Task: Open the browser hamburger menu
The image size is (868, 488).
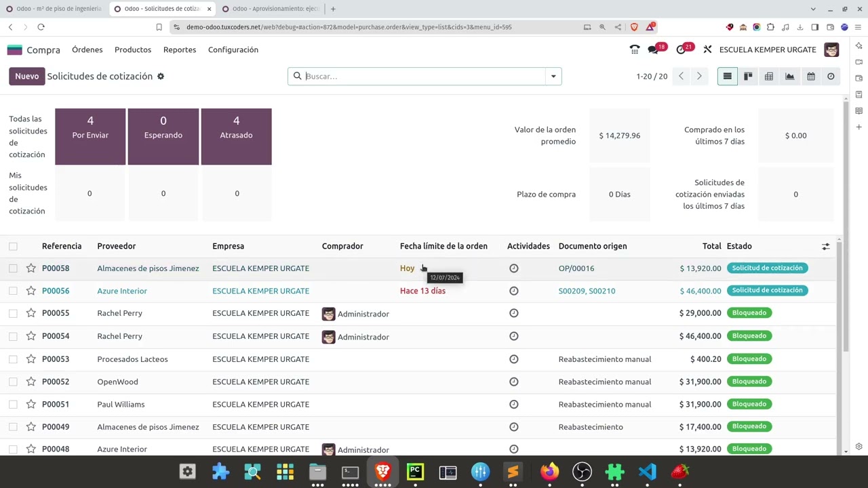Action: (x=858, y=27)
